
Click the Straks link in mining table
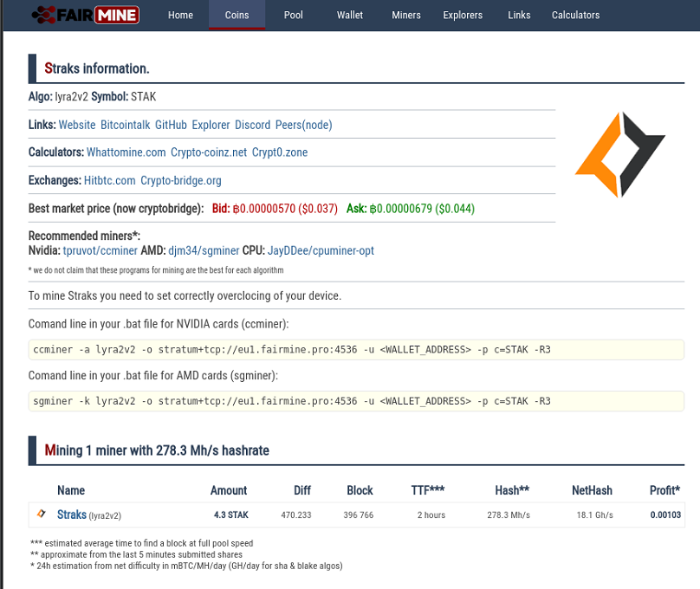[x=71, y=515]
